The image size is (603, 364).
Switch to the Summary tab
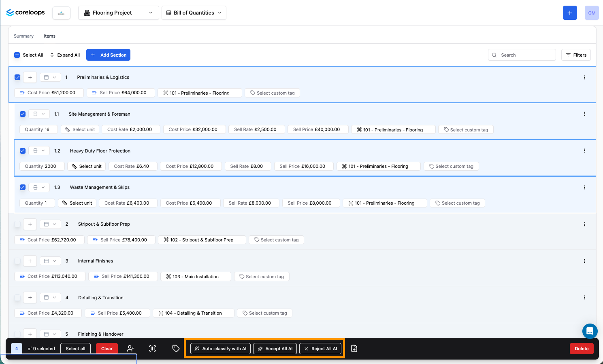pyautogui.click(x=23, y=36)
